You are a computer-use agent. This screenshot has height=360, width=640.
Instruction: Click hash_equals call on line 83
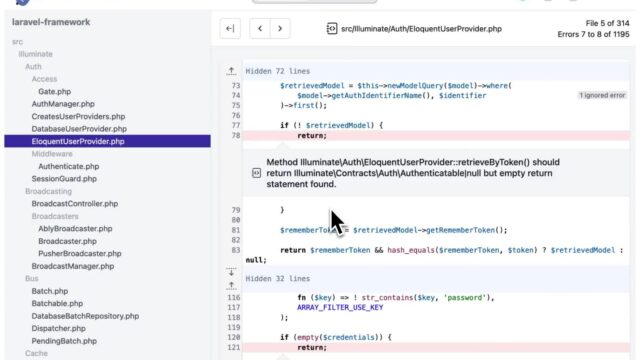[x=411, y=250]
